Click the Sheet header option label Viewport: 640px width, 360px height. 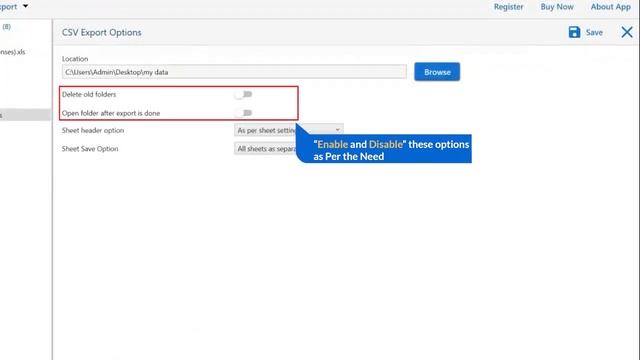click(93, 130)
